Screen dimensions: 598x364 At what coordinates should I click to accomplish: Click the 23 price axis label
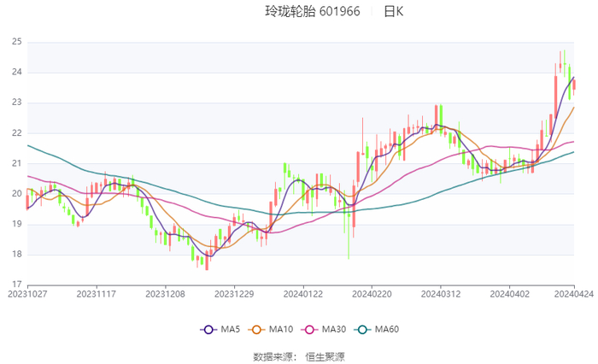(16, 103)
